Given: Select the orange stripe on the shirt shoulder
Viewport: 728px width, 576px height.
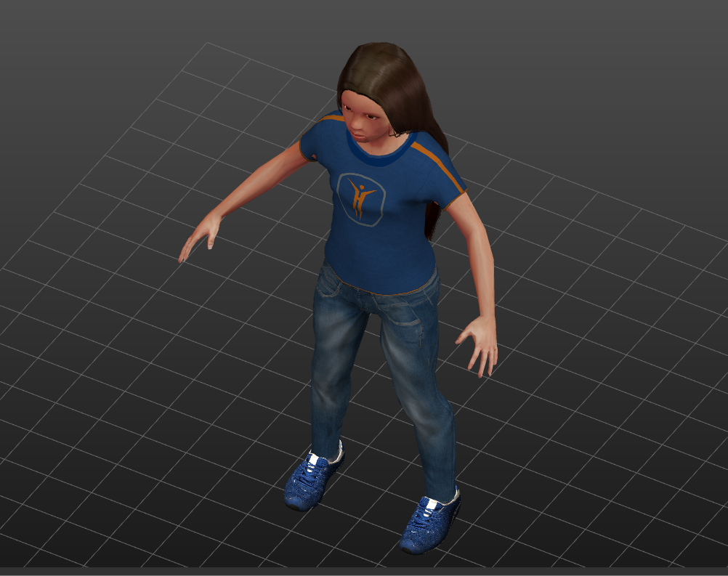Looking at the screenshot, I should tap(437, 165).
